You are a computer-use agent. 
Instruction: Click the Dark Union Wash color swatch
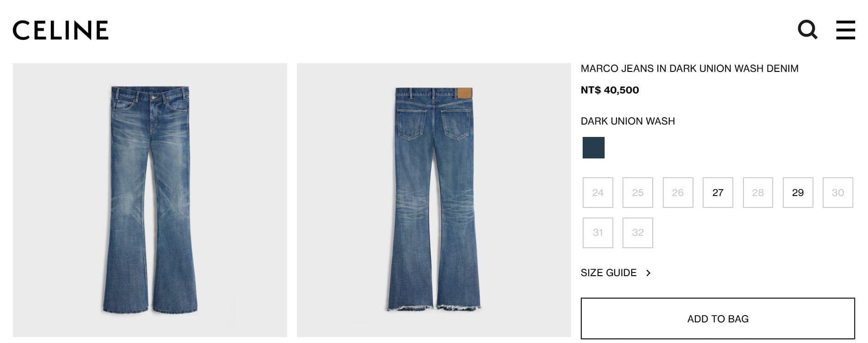click(594, 147)
